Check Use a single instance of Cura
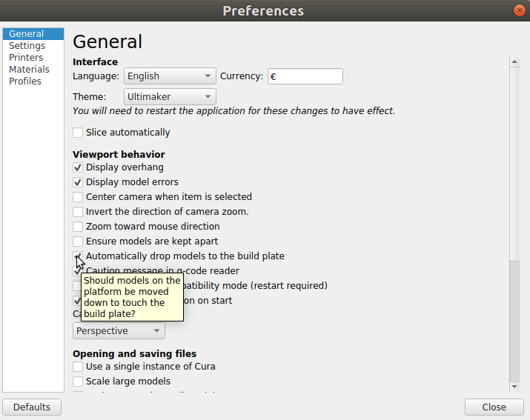The width and height of the screenshot is (530, 420). (x=78, y=367)
